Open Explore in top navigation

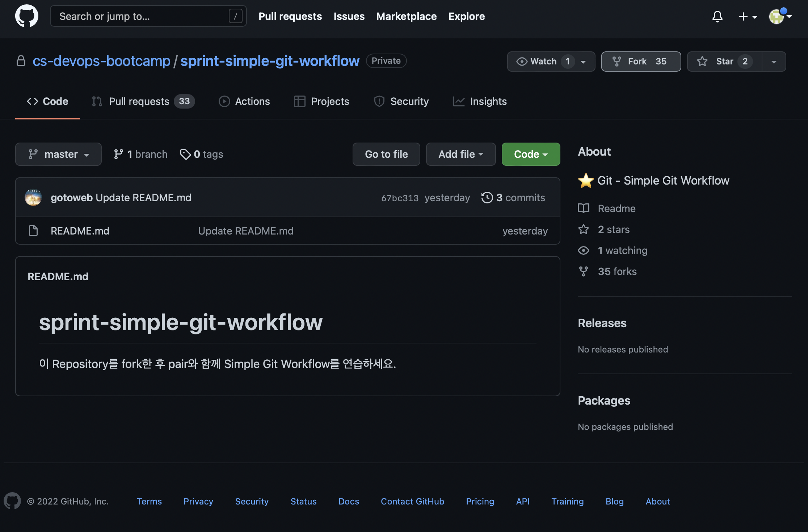tap(466, 16)
